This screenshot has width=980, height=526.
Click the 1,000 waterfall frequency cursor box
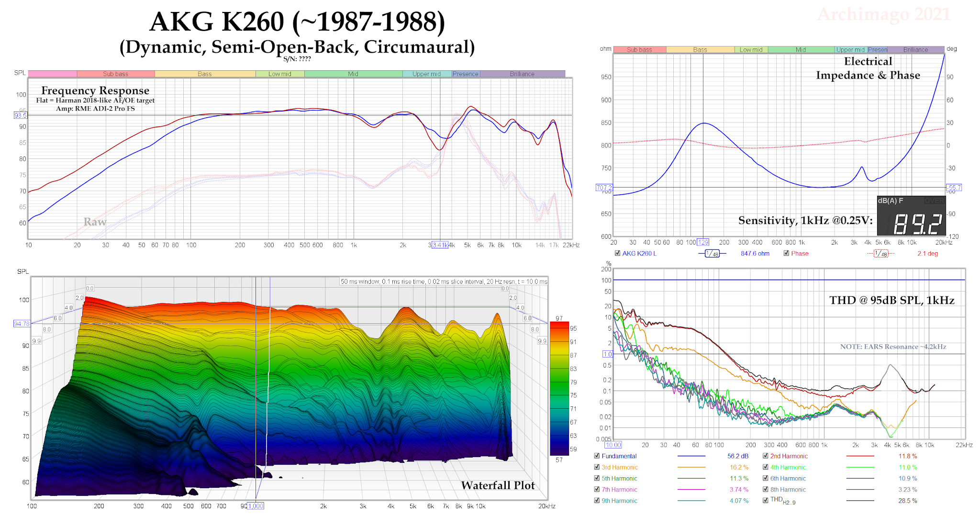click(256, 506)
